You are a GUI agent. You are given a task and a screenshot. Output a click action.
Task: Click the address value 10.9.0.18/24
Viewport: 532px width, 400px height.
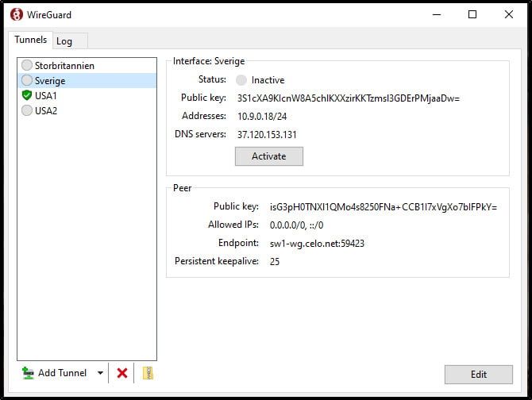(x=262, y=117)
